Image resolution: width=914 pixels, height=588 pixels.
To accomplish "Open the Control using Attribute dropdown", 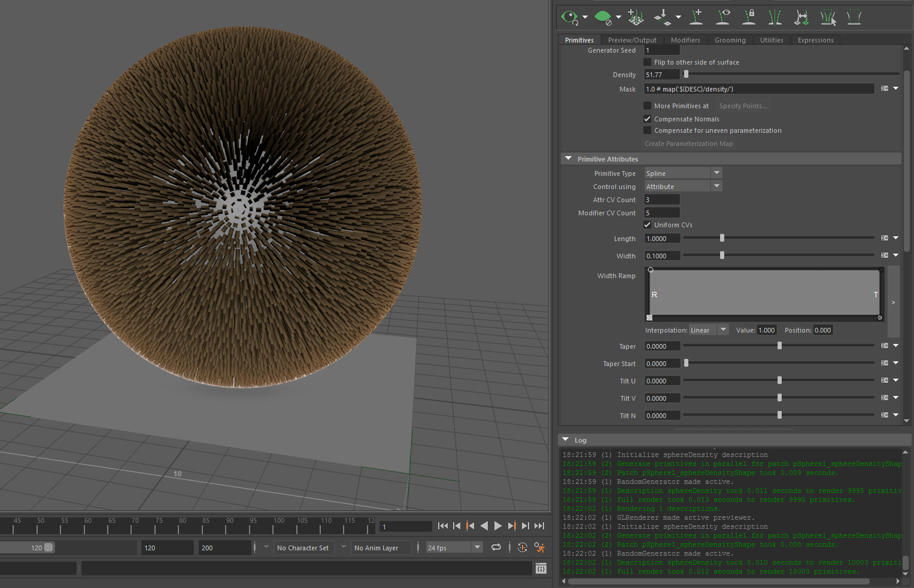I will (716, 185).
